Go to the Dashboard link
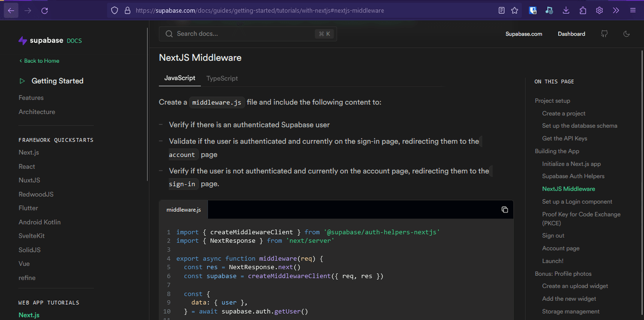Image resolution: width=644 pixels, height=320 pixels. click(x=571, y=34)
